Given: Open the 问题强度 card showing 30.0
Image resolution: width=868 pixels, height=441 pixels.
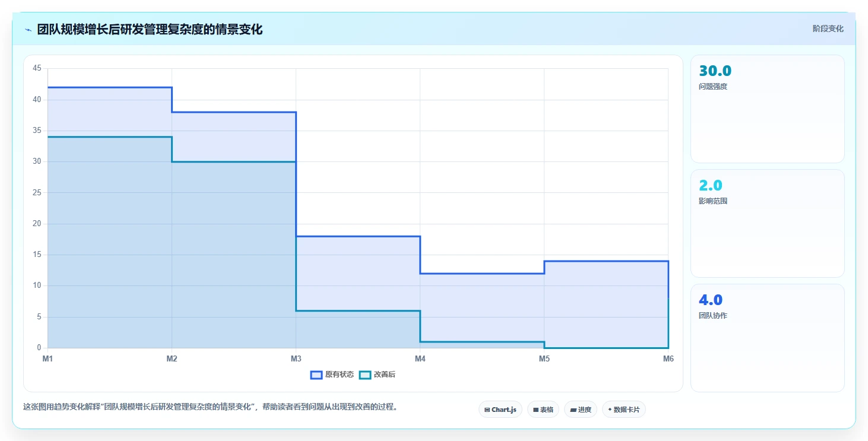Looking at the screenshot, I should (767, 109).
